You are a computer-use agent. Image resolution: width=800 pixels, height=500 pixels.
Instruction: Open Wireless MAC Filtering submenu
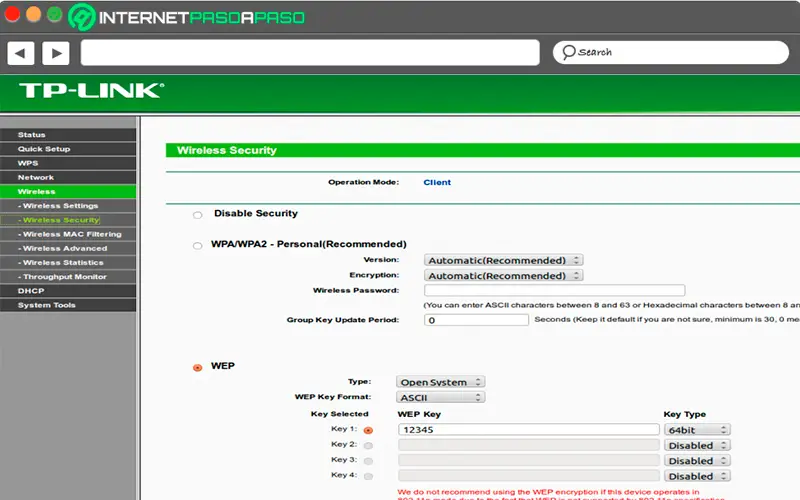click(68, 234)
